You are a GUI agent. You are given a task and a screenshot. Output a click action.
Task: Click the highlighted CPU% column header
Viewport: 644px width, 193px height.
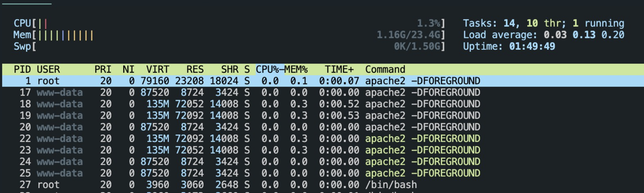click(x=270, y=69)
